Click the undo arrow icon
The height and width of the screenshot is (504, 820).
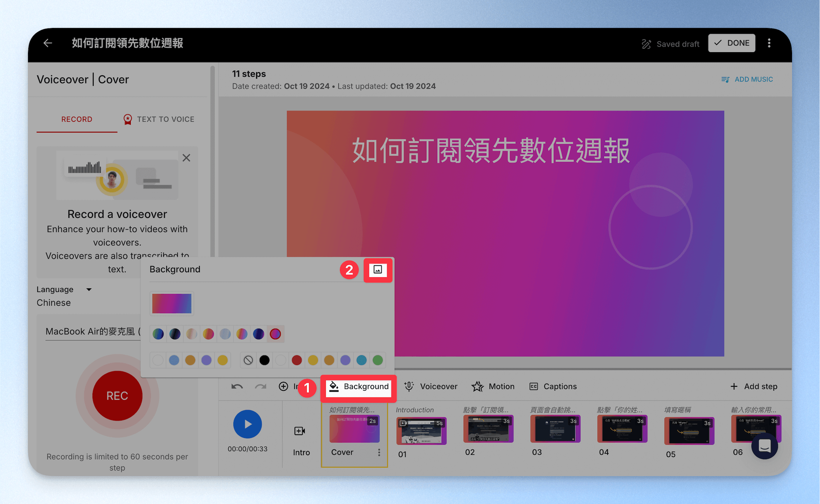tap(237, 386)
